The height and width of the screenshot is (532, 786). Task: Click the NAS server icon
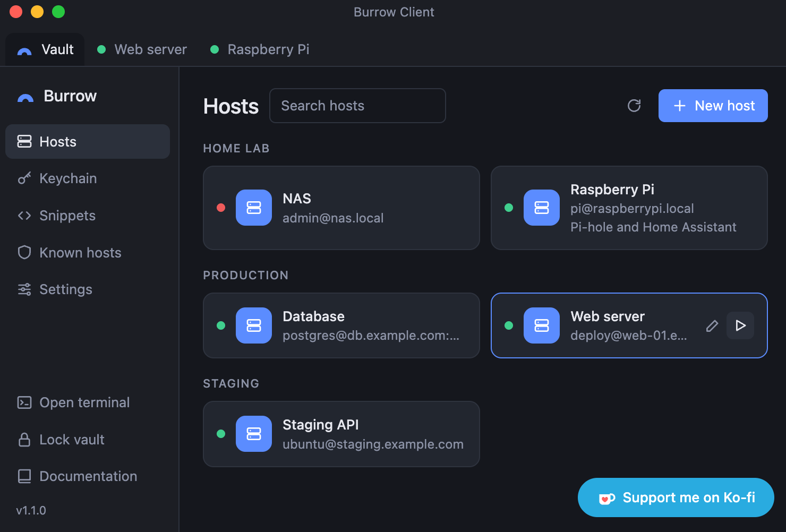pos(254,208)
